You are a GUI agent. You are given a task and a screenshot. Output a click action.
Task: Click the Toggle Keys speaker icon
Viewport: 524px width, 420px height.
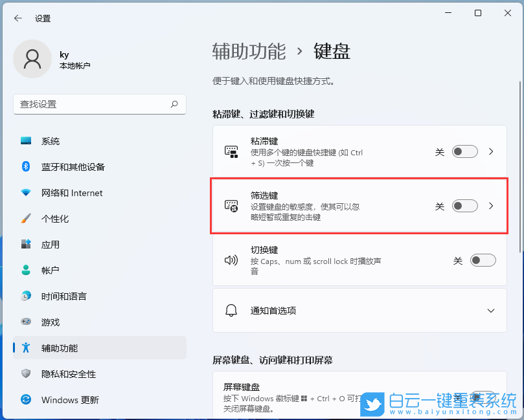click(231, 260)
